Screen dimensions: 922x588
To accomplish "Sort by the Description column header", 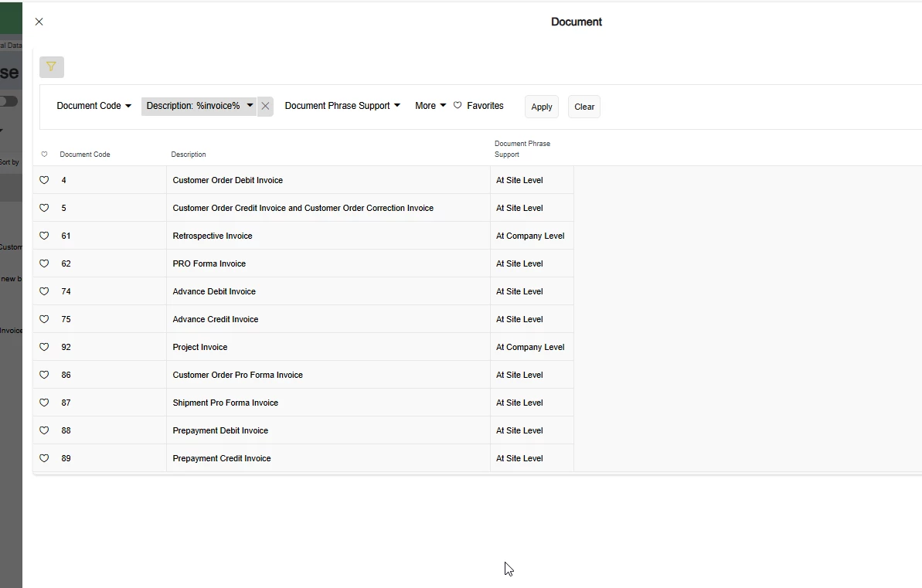I will [x=188, y=155].
